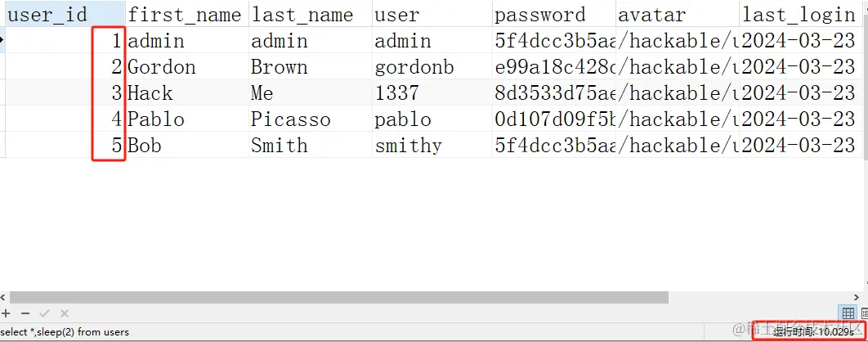
Task: Switch to form view icon
Action: pyautogui.click(x=864, y=313)
